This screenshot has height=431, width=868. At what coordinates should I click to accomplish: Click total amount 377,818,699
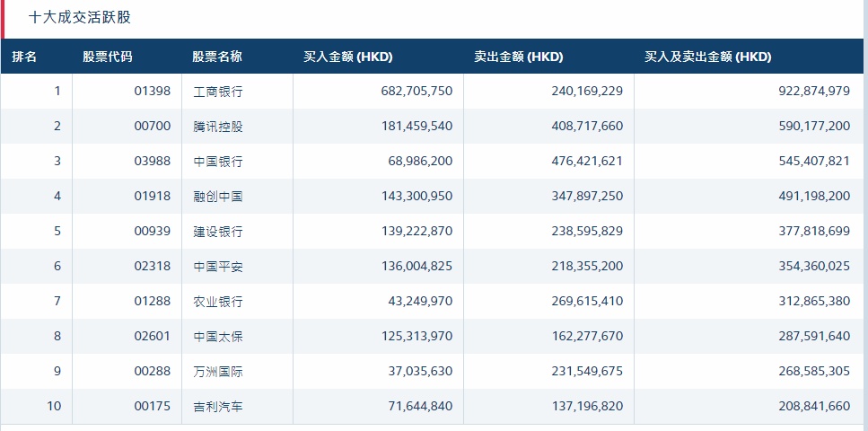[x=814, y=231]
